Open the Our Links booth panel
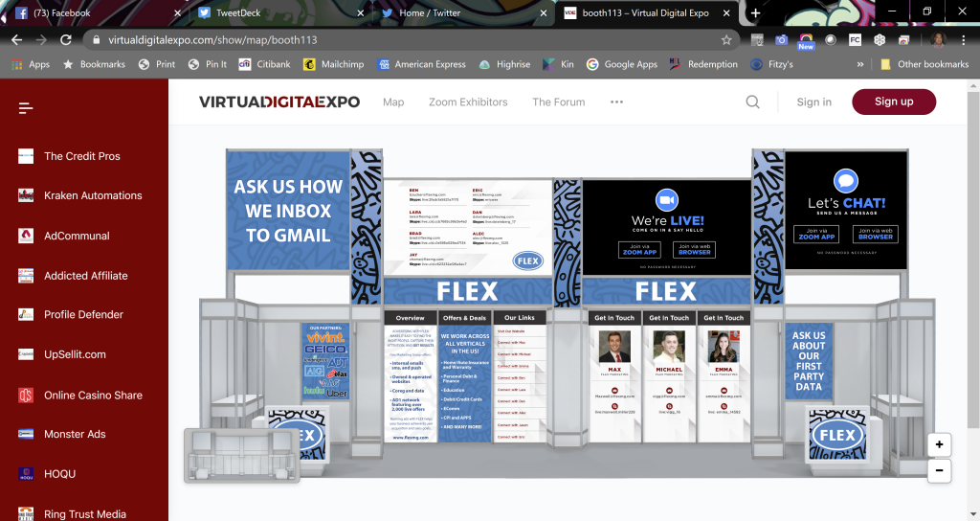980x521 pixels. 520,377
